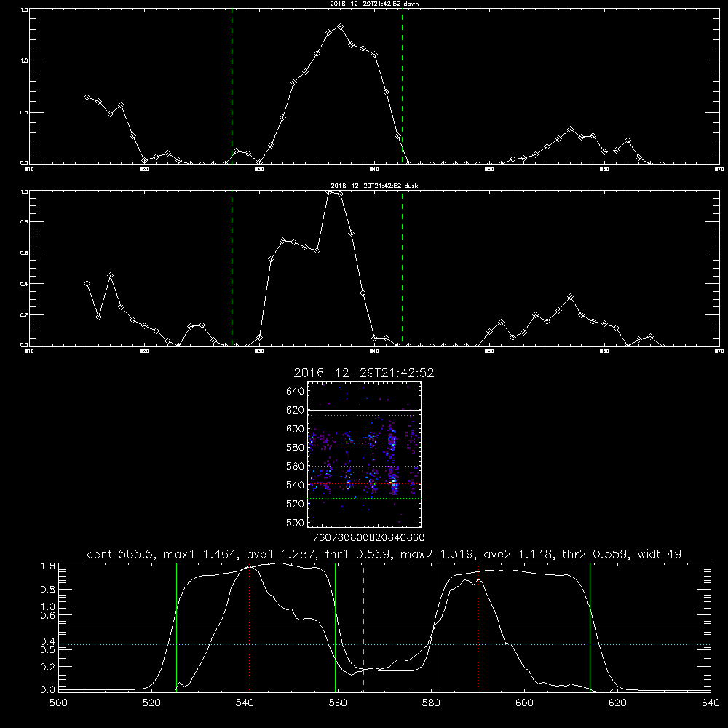The width and height of the screenshot is (728, 728).
Task: Click the green vertical line near 525 in bottom plot
Action: tap(176, 628)
